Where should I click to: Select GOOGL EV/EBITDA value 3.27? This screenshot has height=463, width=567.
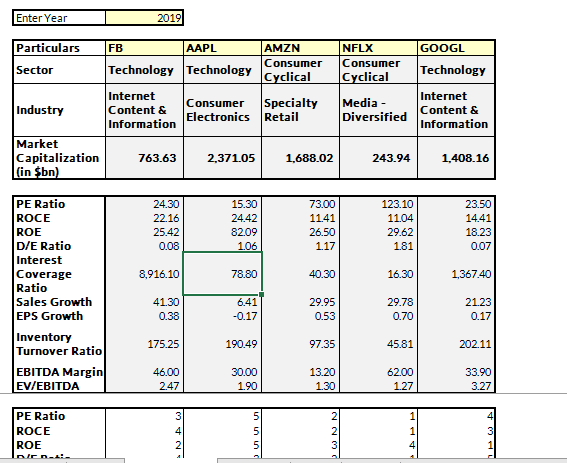point(456,386)
